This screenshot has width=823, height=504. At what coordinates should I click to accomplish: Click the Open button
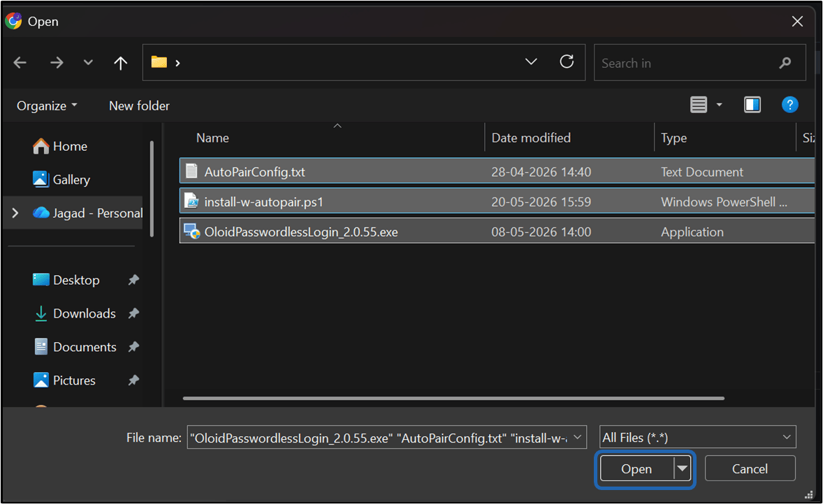click(636, 469)
